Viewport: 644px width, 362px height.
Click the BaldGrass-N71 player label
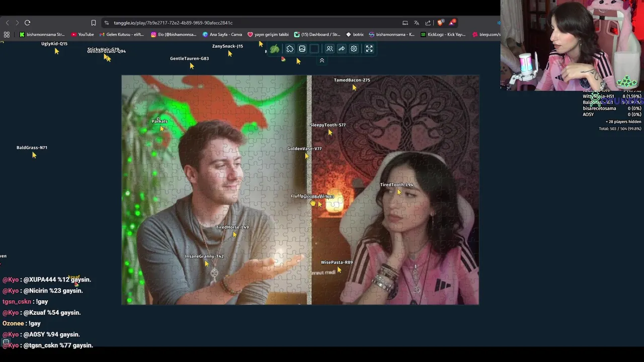(32, 147)
